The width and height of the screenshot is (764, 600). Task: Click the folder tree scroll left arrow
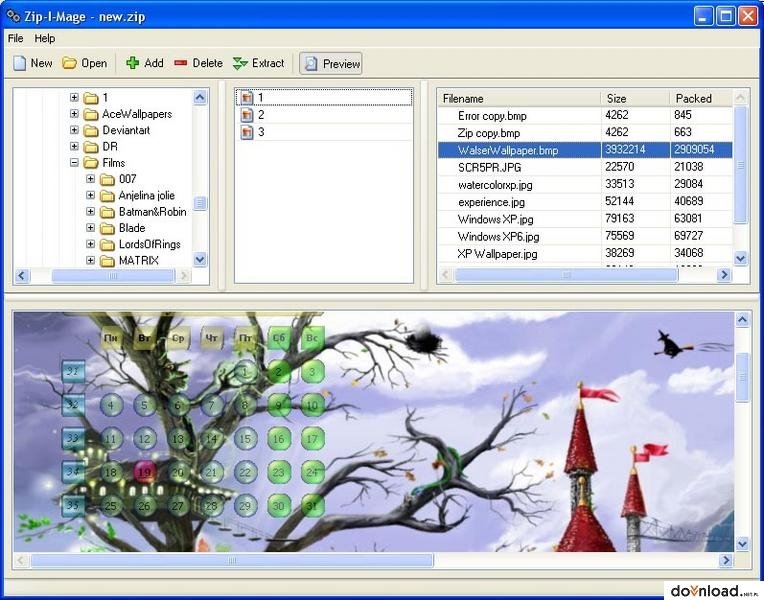click(21, 276)
